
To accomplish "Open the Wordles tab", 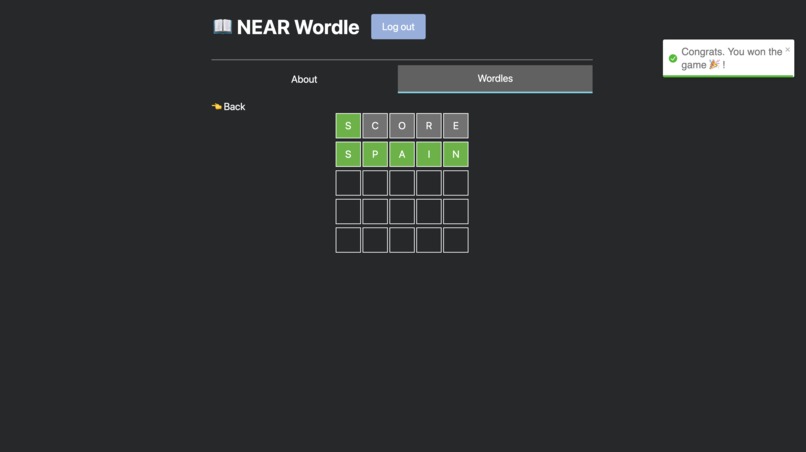I will [x=495, y=79].
